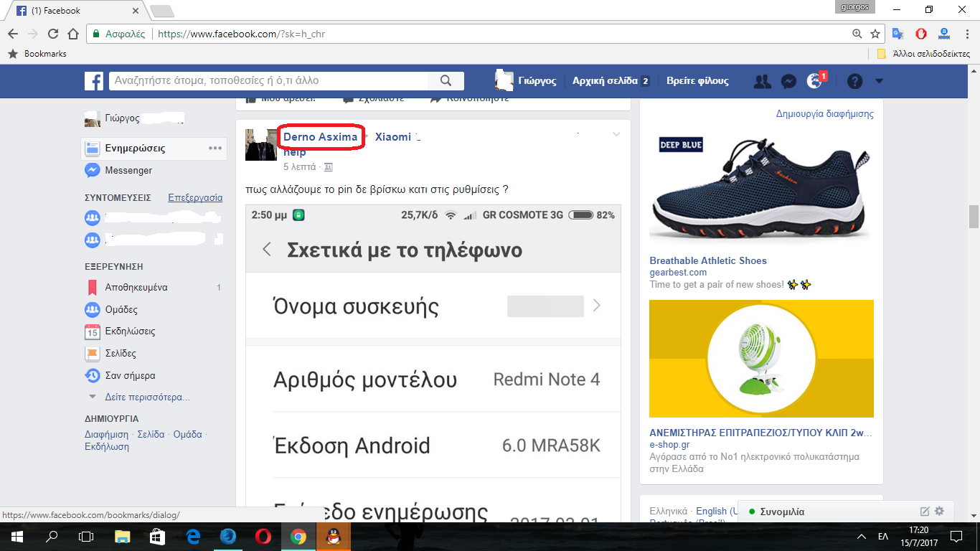Open the notifications globe icon

coord(814,81)
